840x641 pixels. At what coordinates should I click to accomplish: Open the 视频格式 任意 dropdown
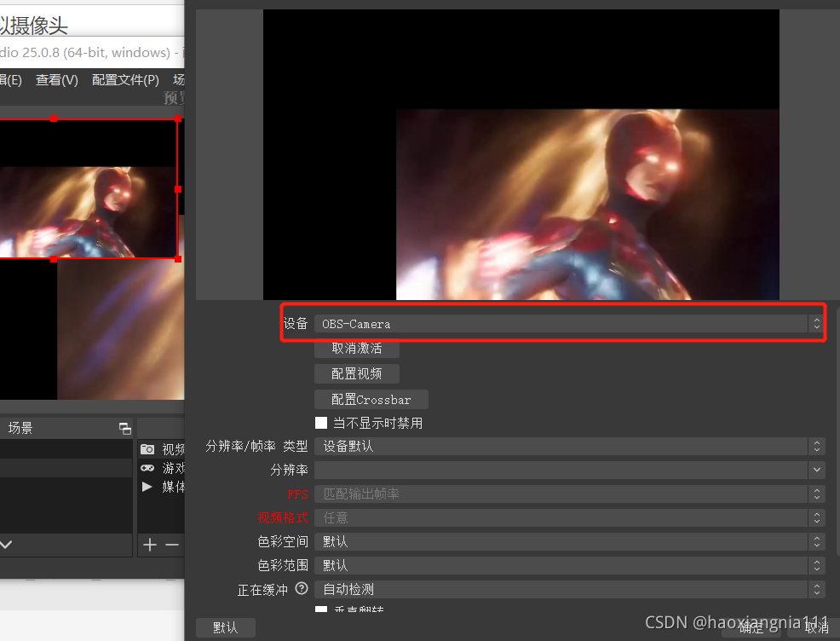tap(569, 517)
